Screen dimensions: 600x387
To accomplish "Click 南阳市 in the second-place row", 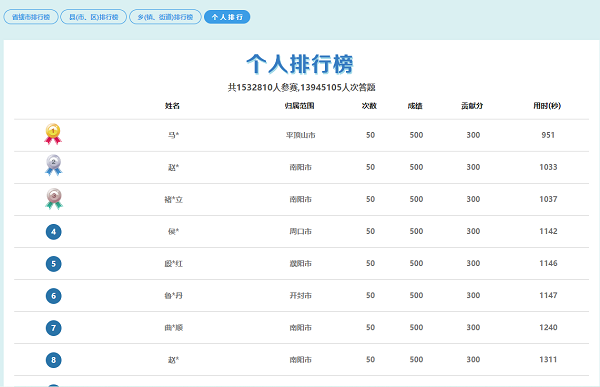I will click(x=301, y=167).
